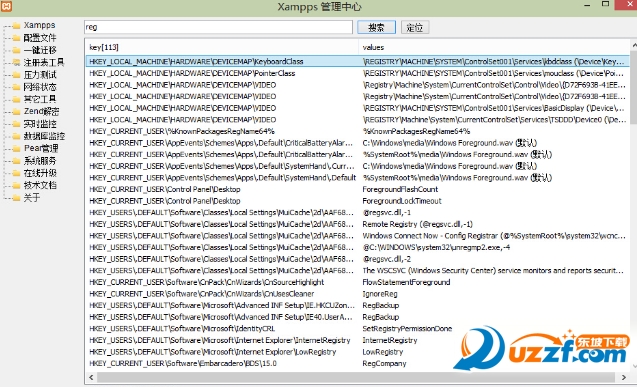Click the IgnoreReg value cell
Screen dimensions: 637x387
pos(380,294)
